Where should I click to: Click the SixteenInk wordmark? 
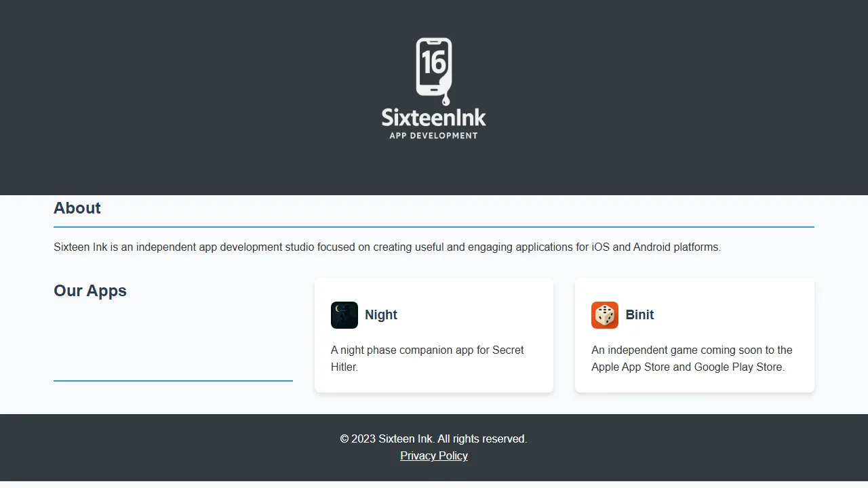pyautogui.click(x=433, y=118)
